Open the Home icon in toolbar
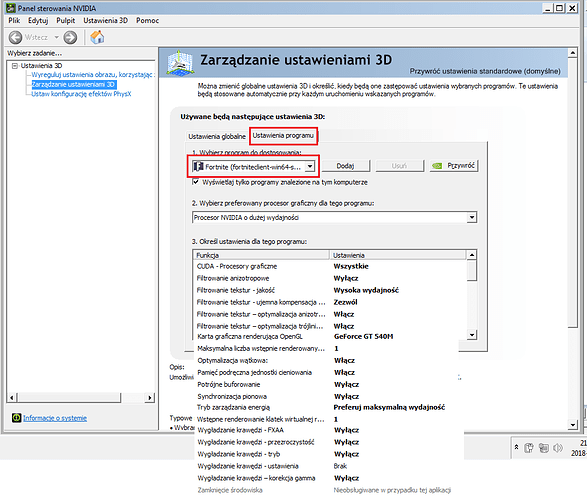This screenshot has width=587, height=499. [97, 37]
